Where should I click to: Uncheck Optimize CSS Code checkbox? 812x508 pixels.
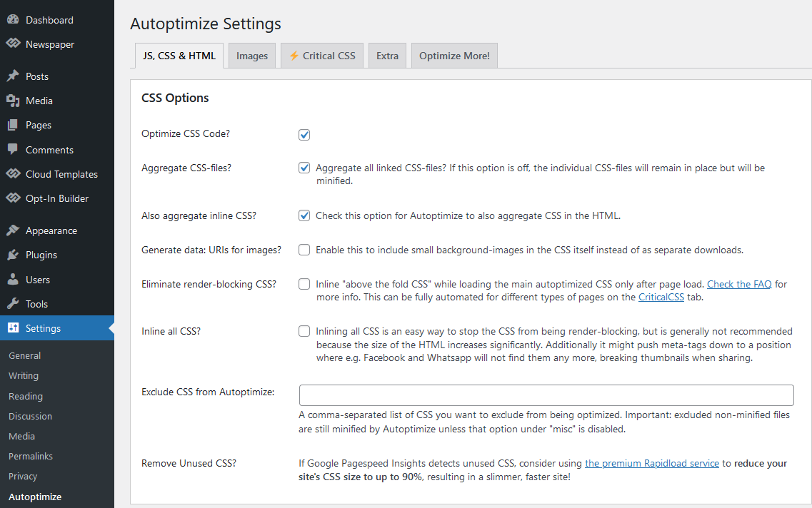pyautogui.click(x=304, y=135)
